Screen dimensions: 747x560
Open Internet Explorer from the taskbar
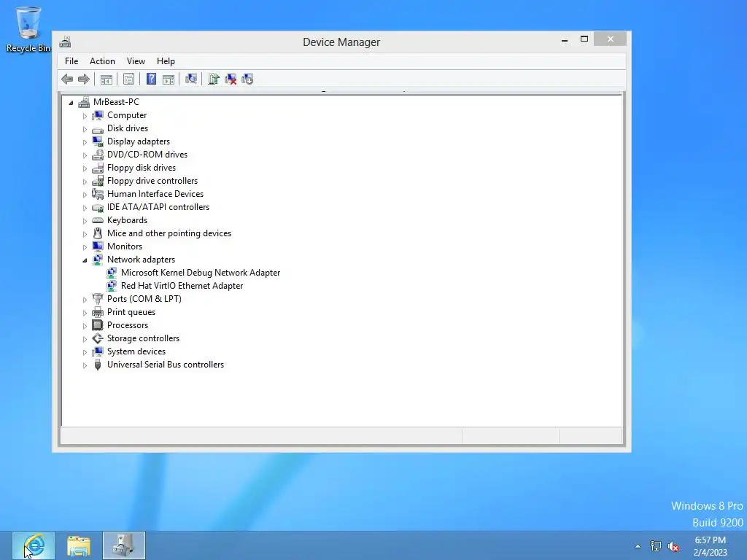pos(34,545)
